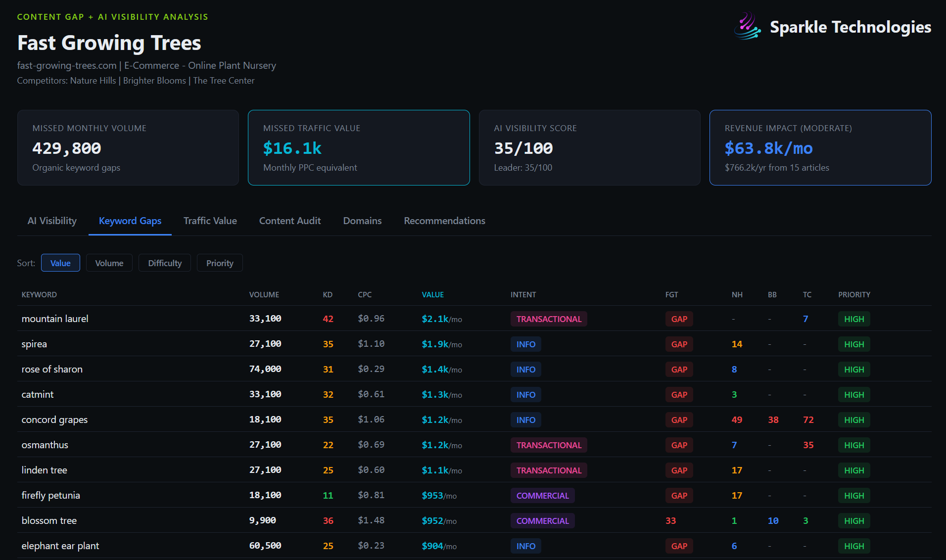The image size is (946, 560).
Task: Click the HIGH priority badge for spirea
Action: click(x=854, y=344)
